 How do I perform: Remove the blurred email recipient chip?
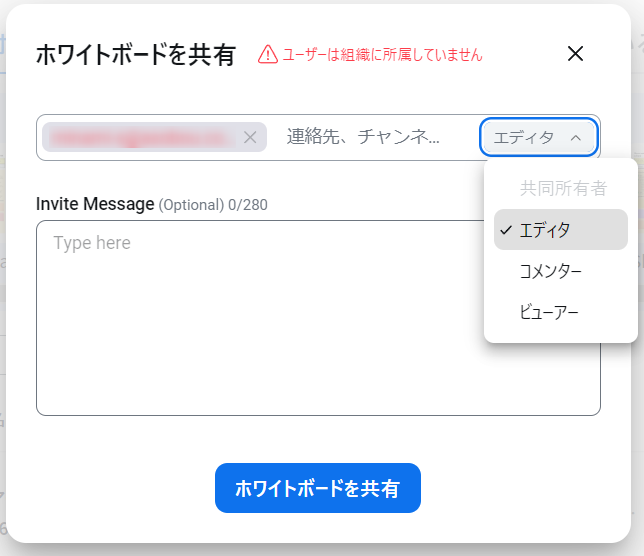pos(250,137)
